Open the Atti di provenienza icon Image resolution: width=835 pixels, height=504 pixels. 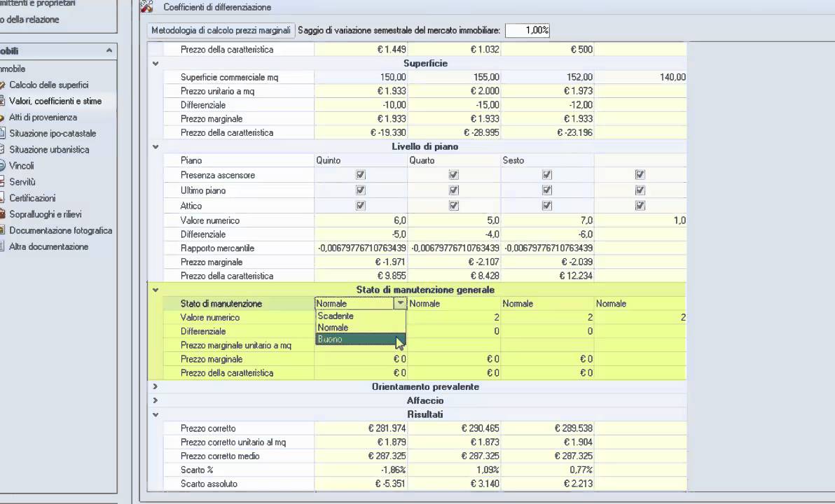click(2, 117)
